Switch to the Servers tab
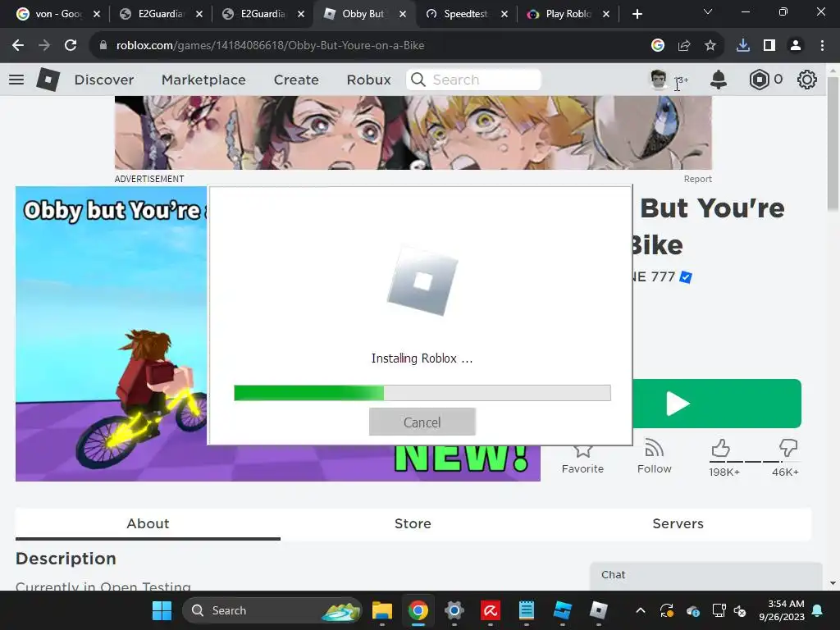 point(678,523)
